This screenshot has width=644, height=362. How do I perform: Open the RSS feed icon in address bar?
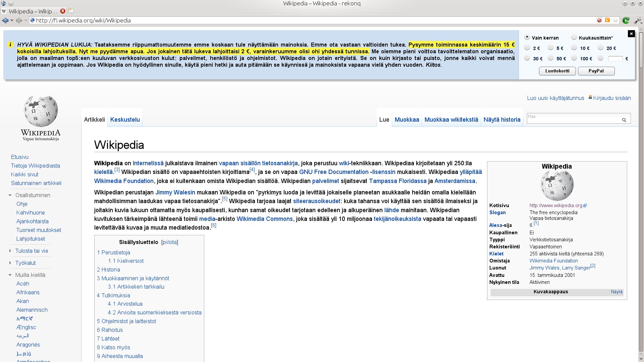(x=607, y=20)
